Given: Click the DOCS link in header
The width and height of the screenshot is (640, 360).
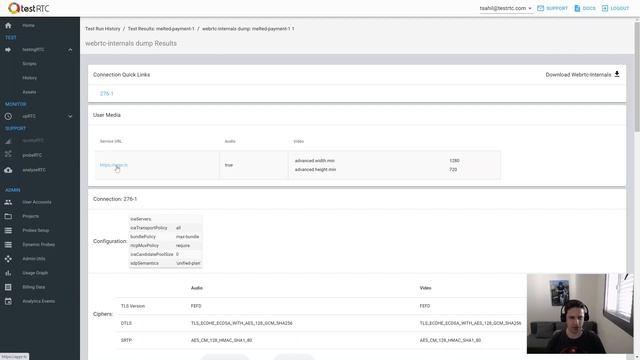Looking at the screenshot, I should point(589,8).
